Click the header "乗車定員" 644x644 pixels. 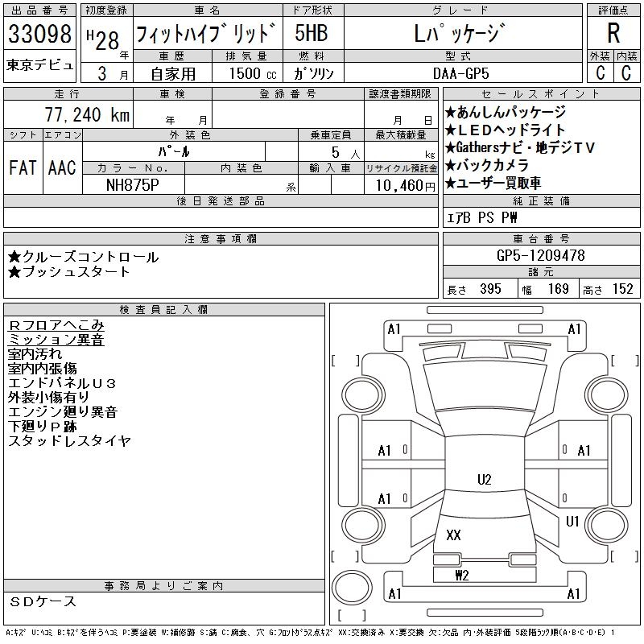[x=331, y=135]
